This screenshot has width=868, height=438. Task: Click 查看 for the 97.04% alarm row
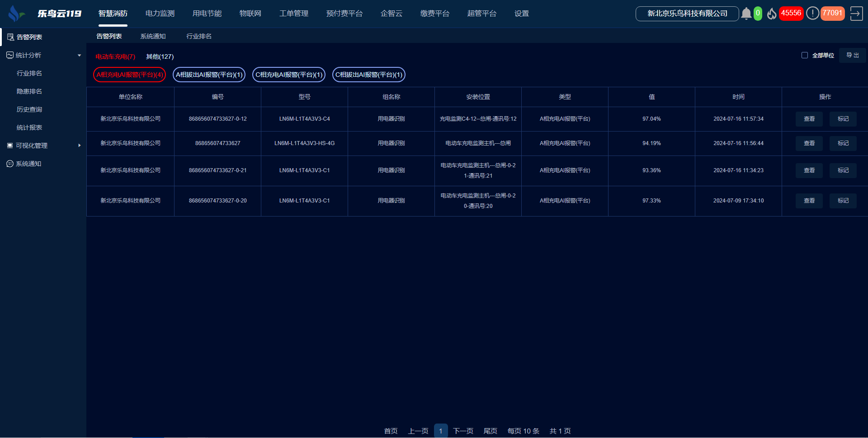click(x=809, y=119)
